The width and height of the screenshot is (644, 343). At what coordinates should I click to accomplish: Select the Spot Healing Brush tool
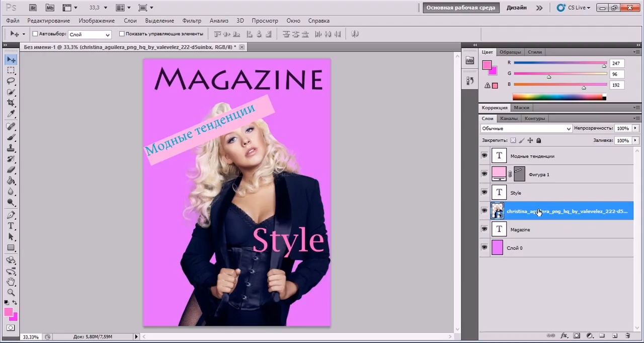coord(11,126)
